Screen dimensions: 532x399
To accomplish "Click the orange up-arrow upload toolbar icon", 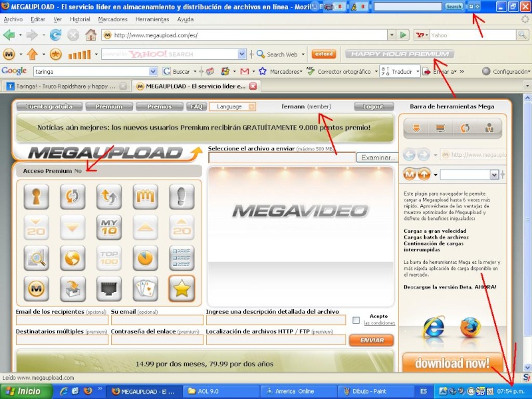I will tap(33, 54).
